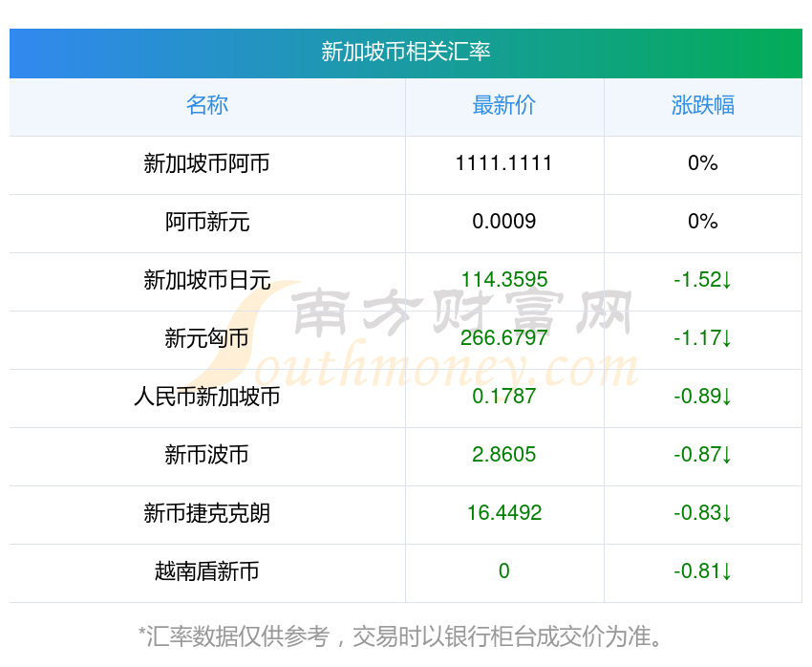The height and width of the screenshot is (667, 812).
Task: Select the 阿币新元 row name
Action: tap(207, 222)
